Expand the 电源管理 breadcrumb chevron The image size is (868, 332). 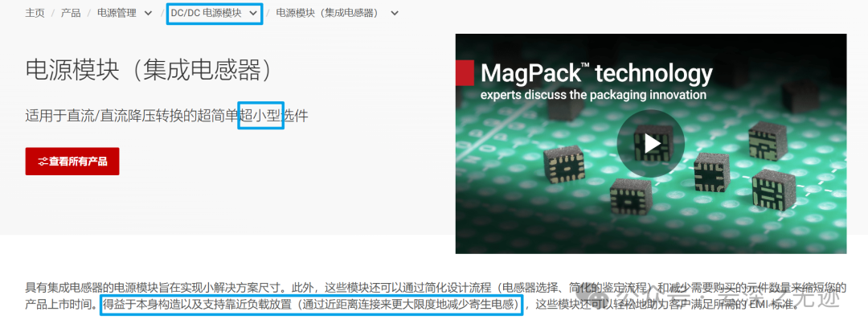tap(148, 14)
